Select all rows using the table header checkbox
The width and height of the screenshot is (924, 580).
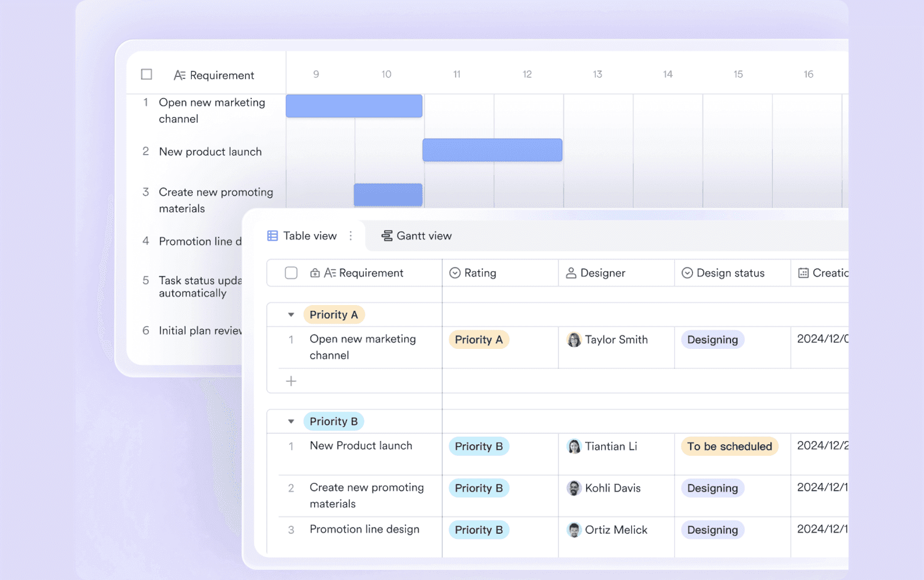click(x=291, y=273)
